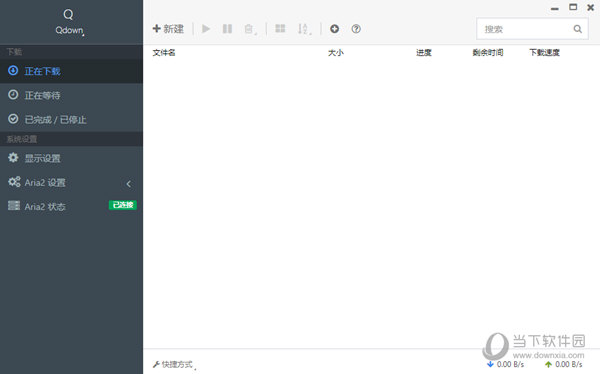The image size is (600, 374).
Task: Click the search magnifier icon
Action: pyautogui.click(x=577, y=29)
